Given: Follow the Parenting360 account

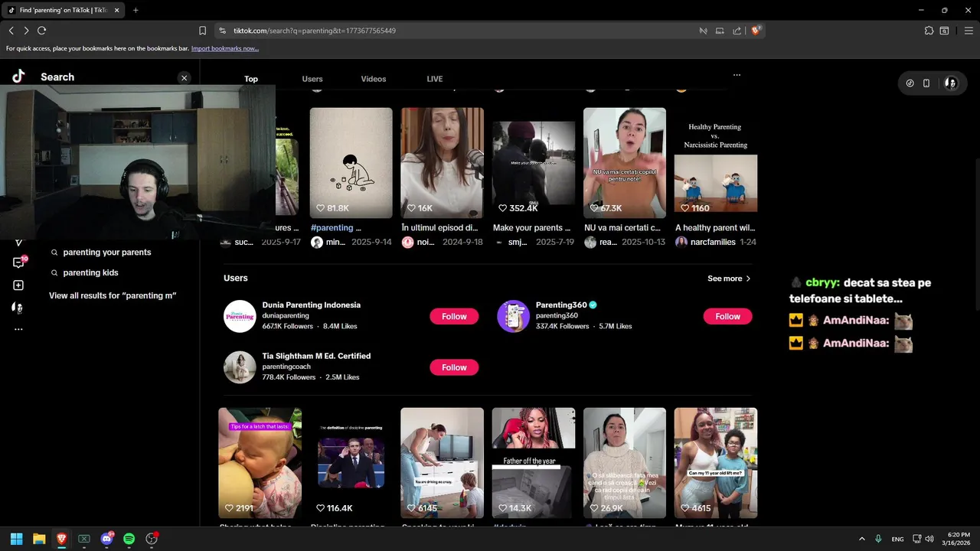Looking at the screenshot, I should pyautogui.click(x=727, y=316).
